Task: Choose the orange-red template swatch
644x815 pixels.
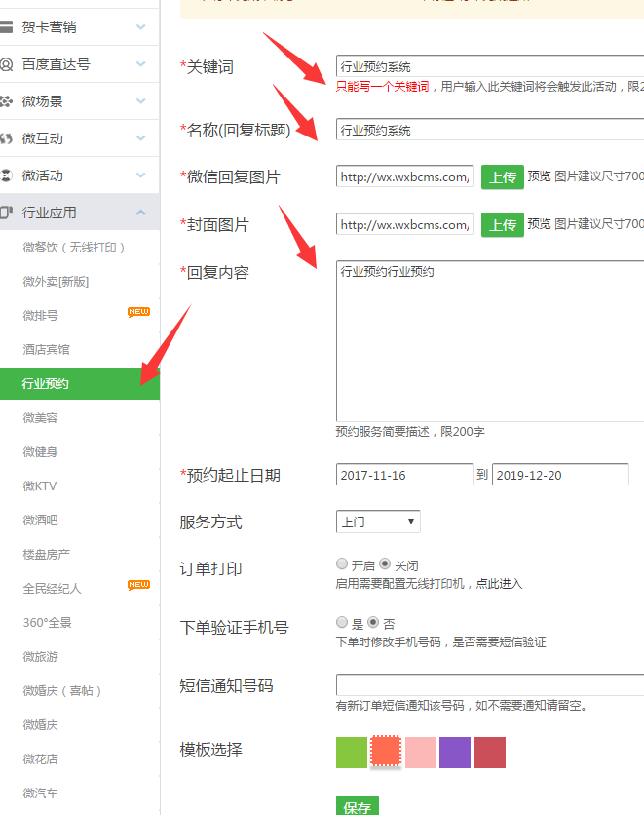Action: pyautogui.click(x=386, y=751)
